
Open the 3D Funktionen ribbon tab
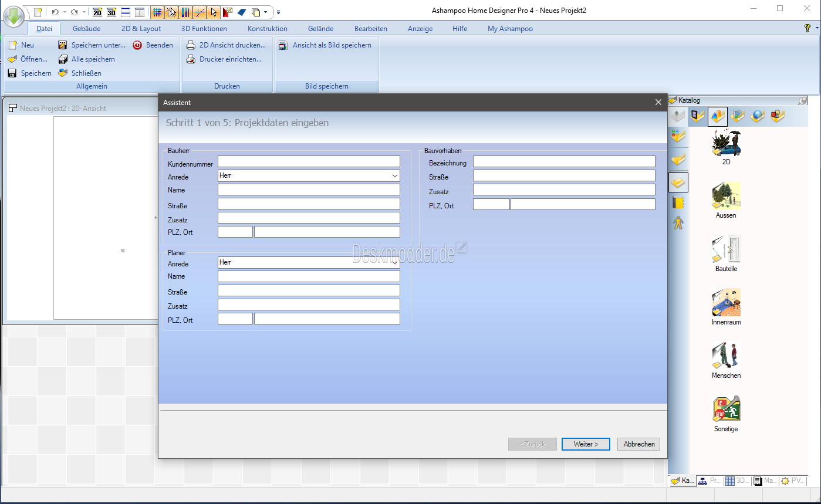coord(204,28)
